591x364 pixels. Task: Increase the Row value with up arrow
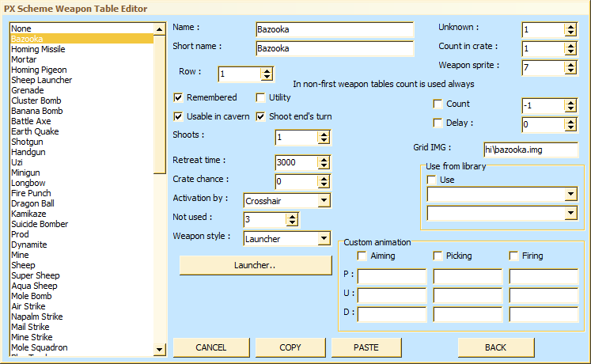(267, 71)
